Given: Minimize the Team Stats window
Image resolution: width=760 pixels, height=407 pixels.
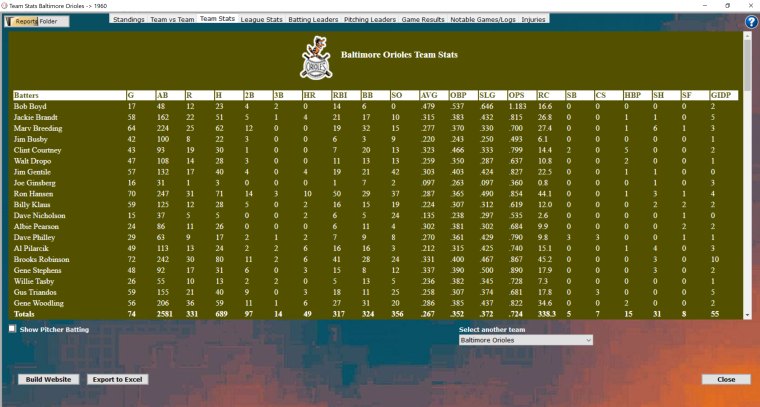Looking at the screenshot, I should [705, 5].
